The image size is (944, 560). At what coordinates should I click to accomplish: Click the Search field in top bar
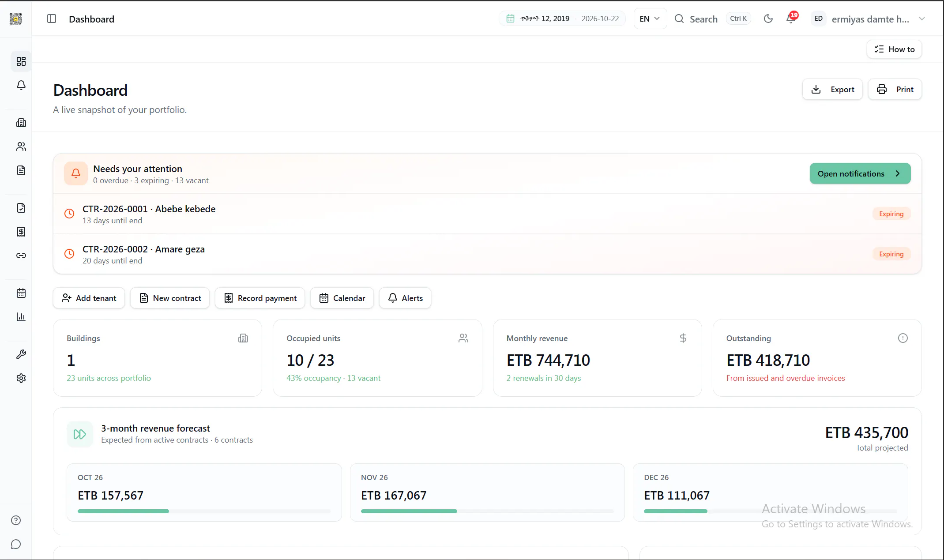coord(712,19)
